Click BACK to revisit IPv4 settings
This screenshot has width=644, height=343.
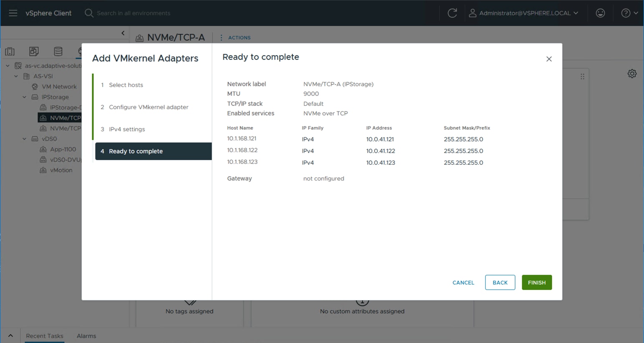(x=500, y=282)
